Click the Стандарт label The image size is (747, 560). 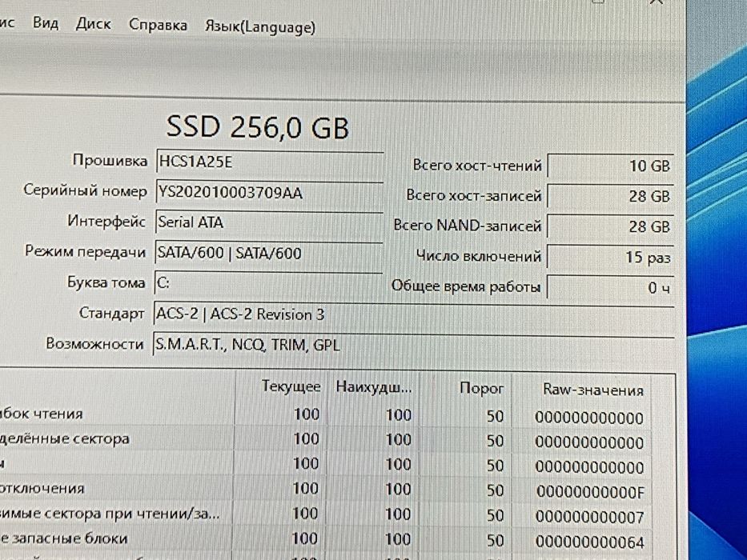[x=111, y=313]
